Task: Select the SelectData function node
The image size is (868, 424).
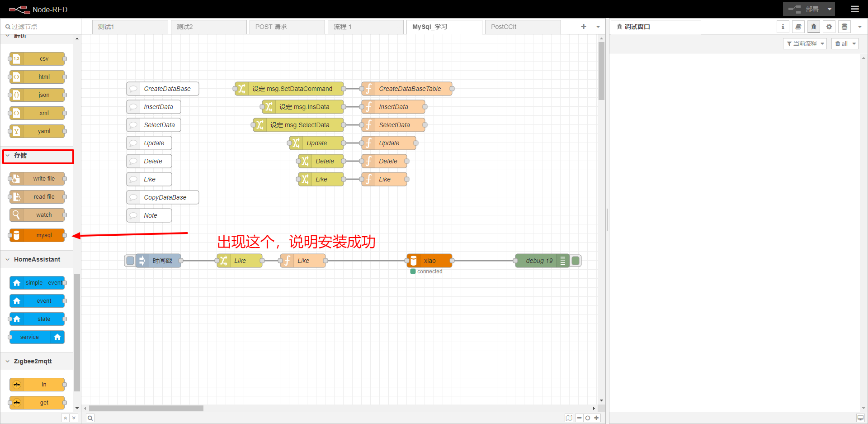Action: [393, 125]
